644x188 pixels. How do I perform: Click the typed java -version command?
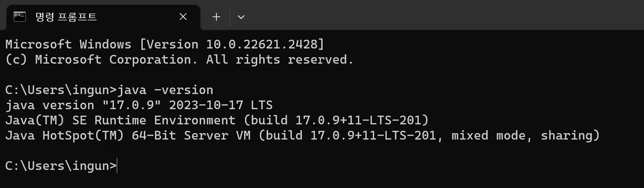165,90
